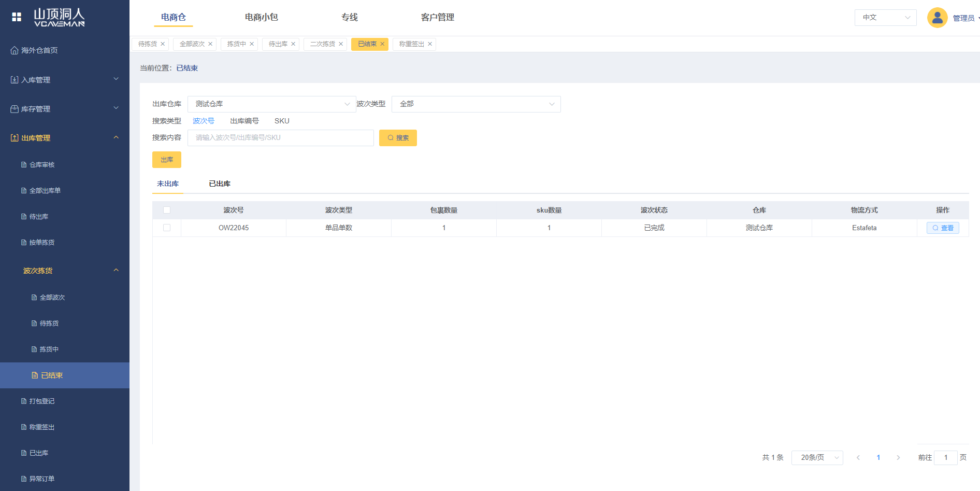Viewport: 980px width, 491px height.
Task: Check the row checkbox for OW22045
Action: 167,228
